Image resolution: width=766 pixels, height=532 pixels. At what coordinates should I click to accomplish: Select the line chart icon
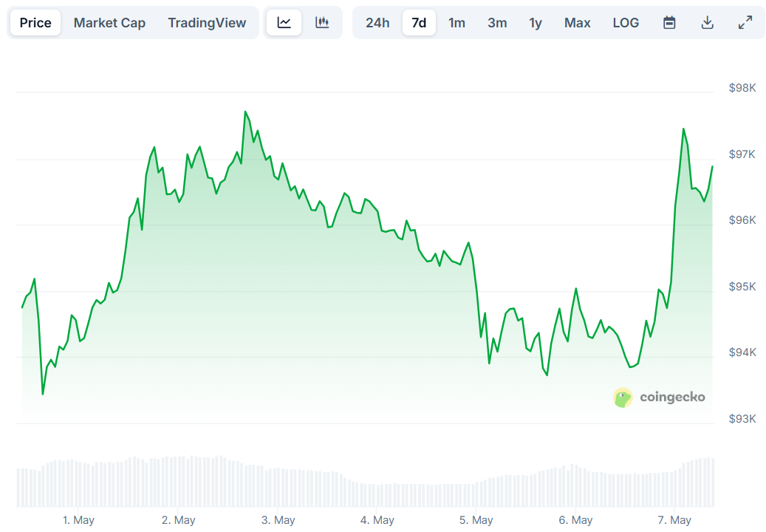(284, 22)
